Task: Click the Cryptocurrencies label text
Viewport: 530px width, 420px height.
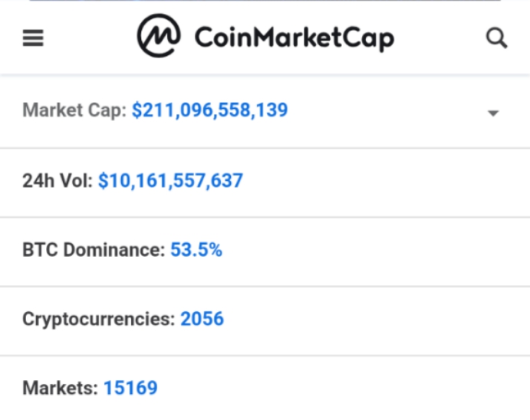Action: coord(99,320)
